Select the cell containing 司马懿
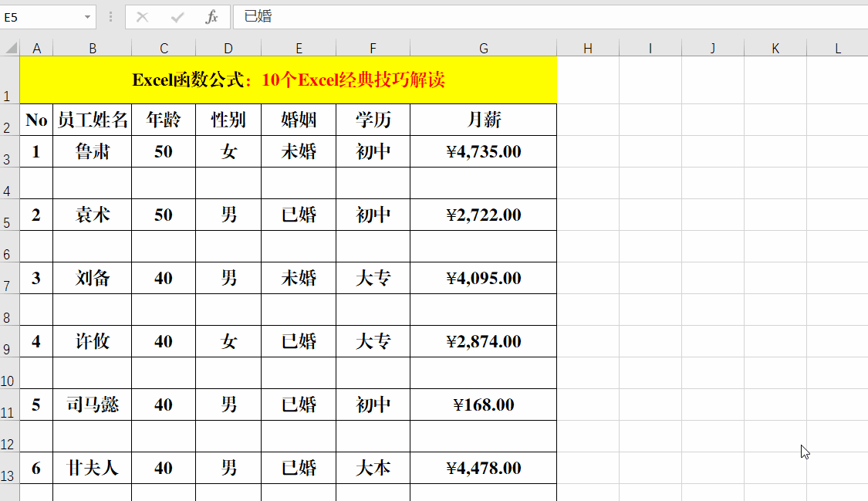The image size is (868, 501). (92, 405)
